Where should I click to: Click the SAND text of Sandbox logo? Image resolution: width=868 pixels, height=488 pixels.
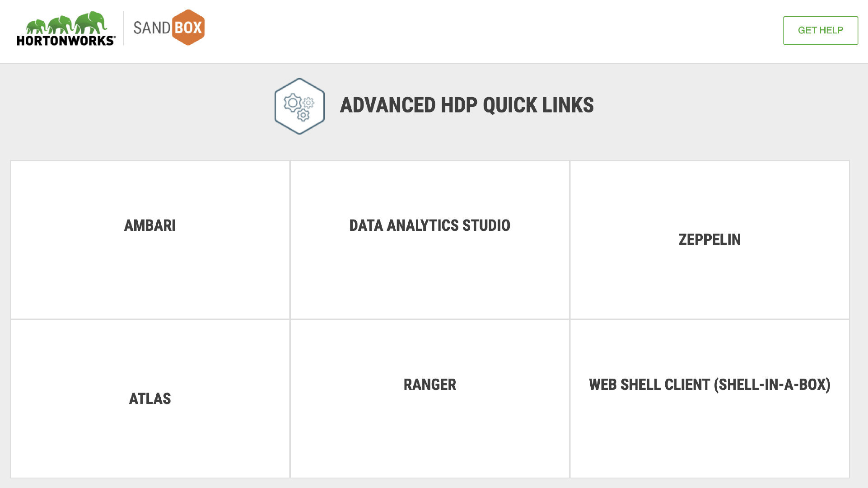click(x=152, y=28)
